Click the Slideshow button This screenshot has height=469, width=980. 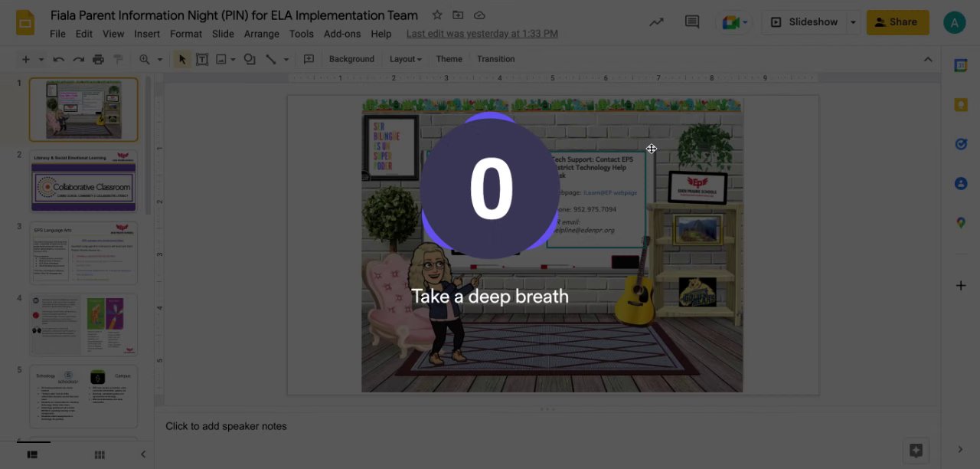(804, 22)
